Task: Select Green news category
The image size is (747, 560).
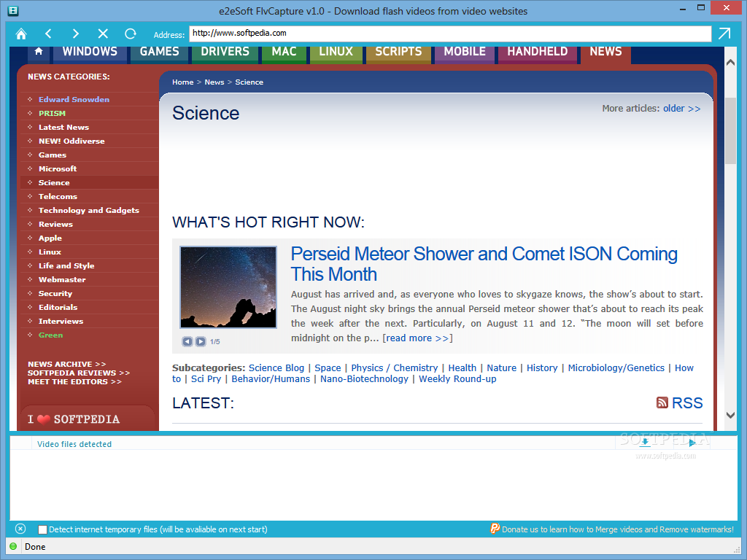Action: point(50,335)
